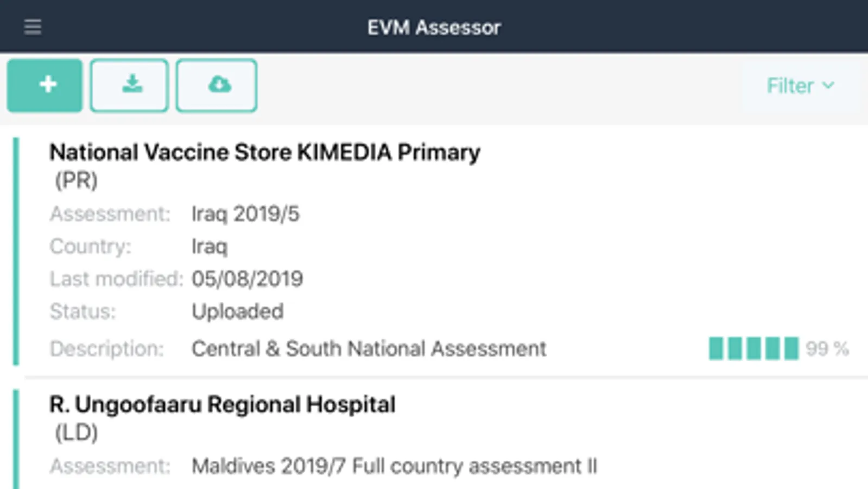This screenshot has width=868, height=489.
Task: Click the Uploaded status text
Action: coord(237,312)
